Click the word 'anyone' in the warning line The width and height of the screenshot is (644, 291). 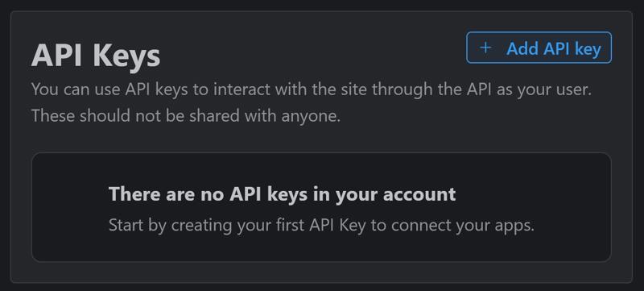tap(311, 116)
